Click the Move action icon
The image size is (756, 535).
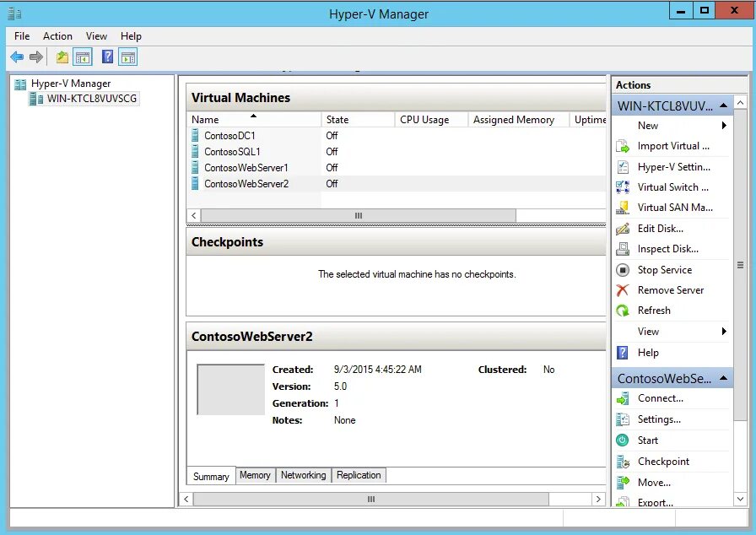point(623,482)
